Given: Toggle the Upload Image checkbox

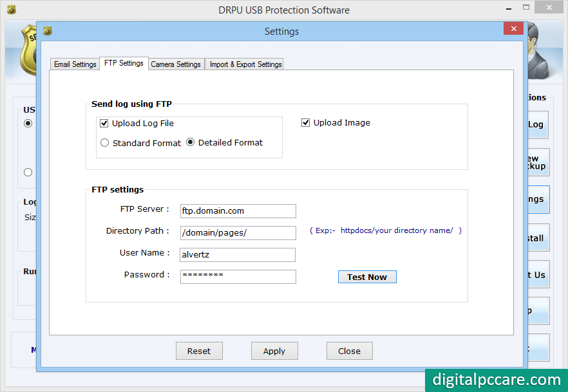Looking at the screenshot, I should (x=305, y=123).
